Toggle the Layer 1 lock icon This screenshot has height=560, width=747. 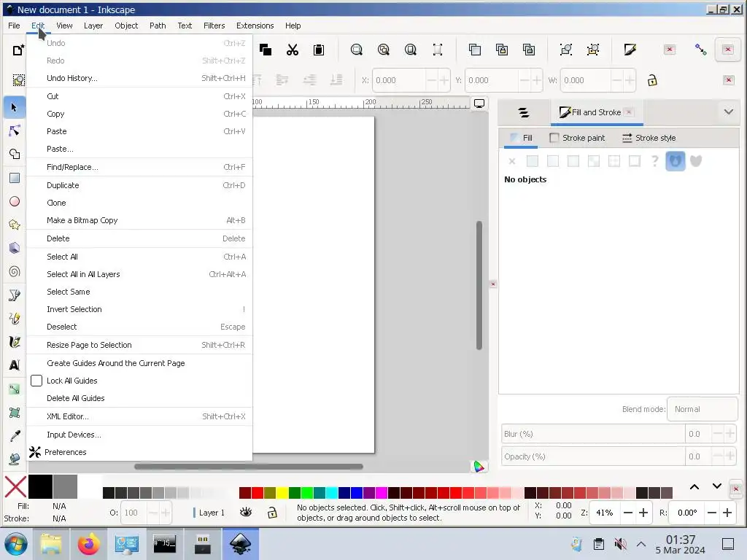(272, 513)
